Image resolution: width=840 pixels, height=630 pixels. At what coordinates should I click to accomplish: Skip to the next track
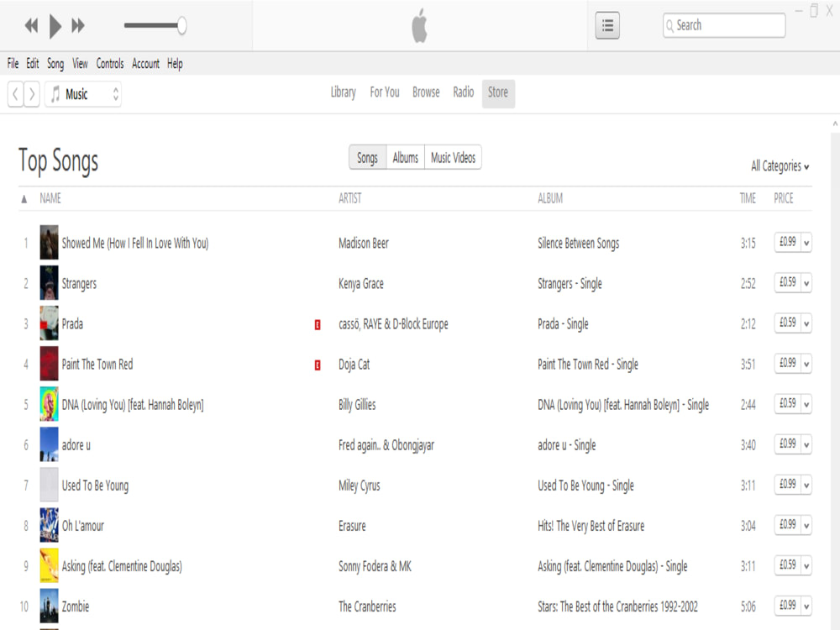coord(78,25)
